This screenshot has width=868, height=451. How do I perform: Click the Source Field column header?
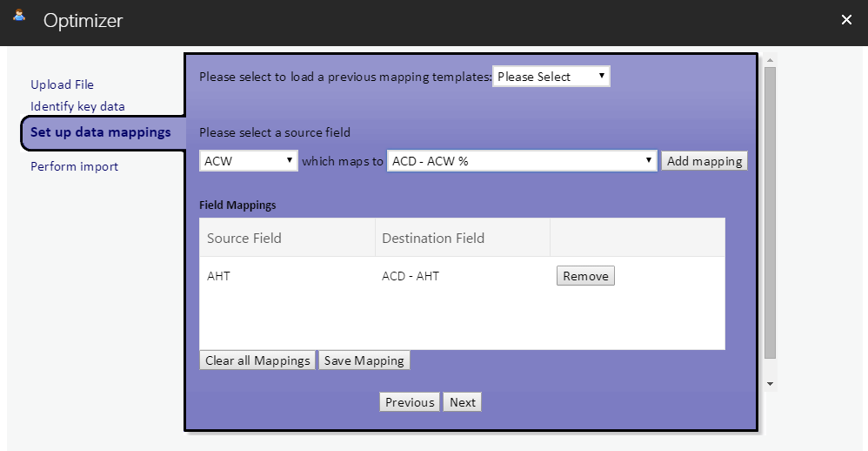click(x=244, y=238)
